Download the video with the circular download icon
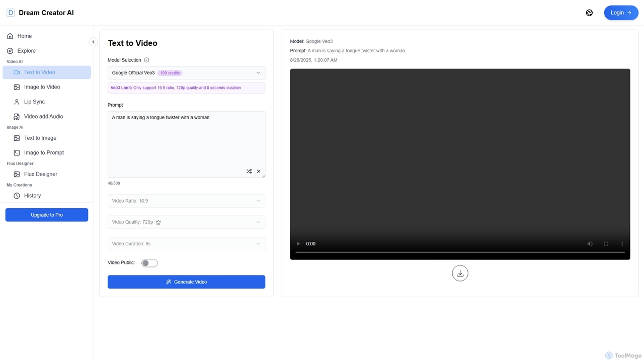 pyautogui.click(x=460, y=274)
